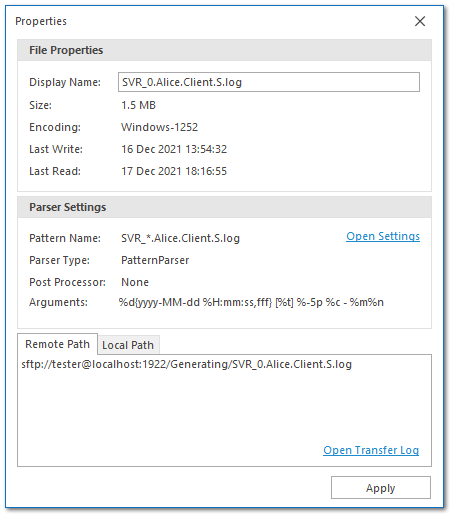Click the Arguments label

pyautogui.click(x=58, y=302)
